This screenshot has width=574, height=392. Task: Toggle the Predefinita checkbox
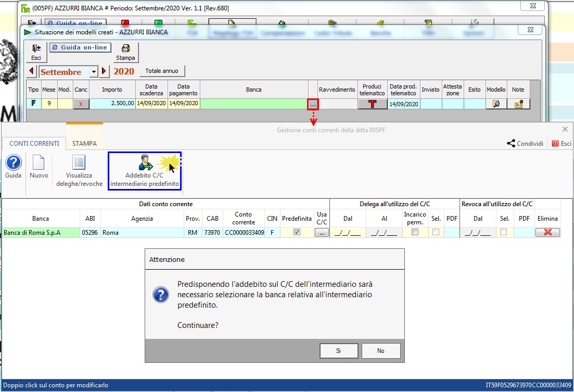point(297,233)
